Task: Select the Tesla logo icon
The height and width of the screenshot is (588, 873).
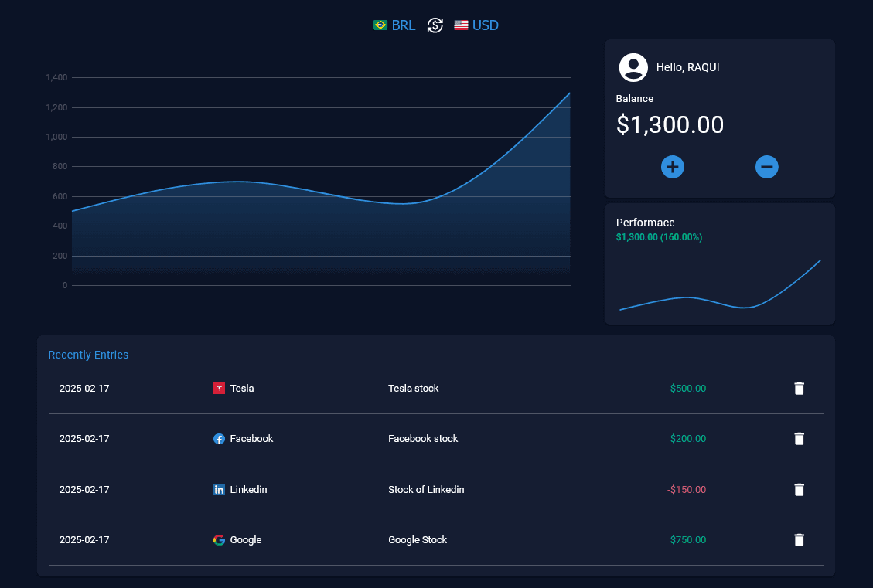Action: pos(218,388)
